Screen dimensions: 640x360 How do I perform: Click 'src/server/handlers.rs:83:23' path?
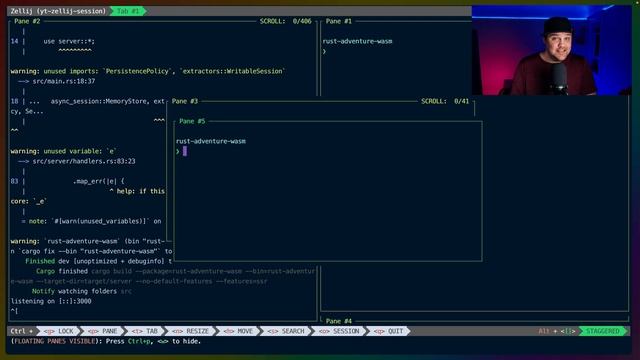pos(84,161)
